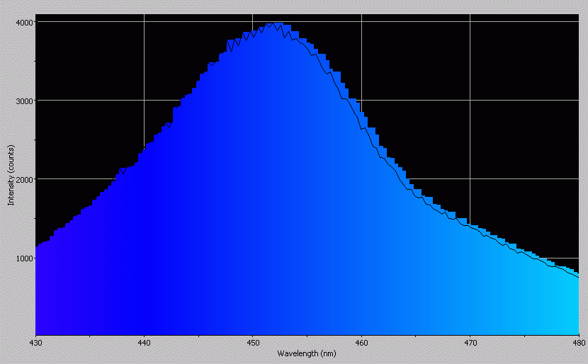Click the 460 wavelength axis label
Viewport: 588px width, 364px height.
pyautogui.click(x=361, y=343)
